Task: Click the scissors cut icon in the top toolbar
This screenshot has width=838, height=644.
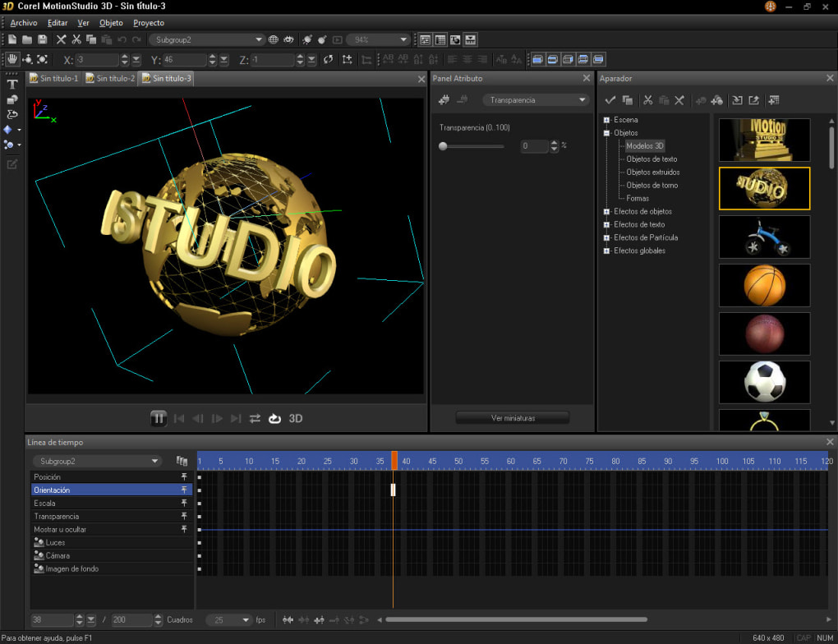Action: (76, 39)
